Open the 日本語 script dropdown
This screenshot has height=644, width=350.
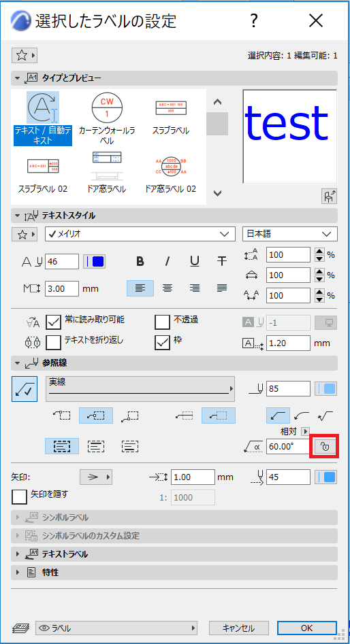click(x=290, y=234)
